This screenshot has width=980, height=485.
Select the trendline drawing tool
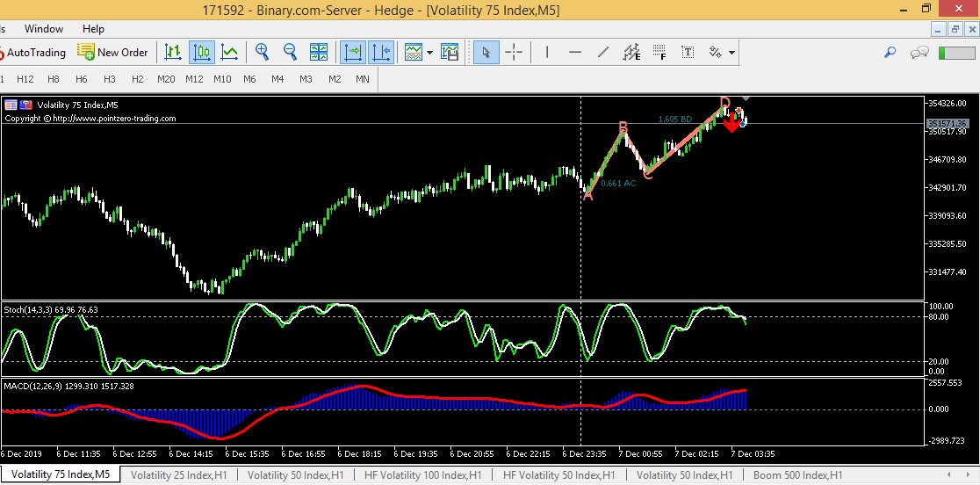point(603,53)
